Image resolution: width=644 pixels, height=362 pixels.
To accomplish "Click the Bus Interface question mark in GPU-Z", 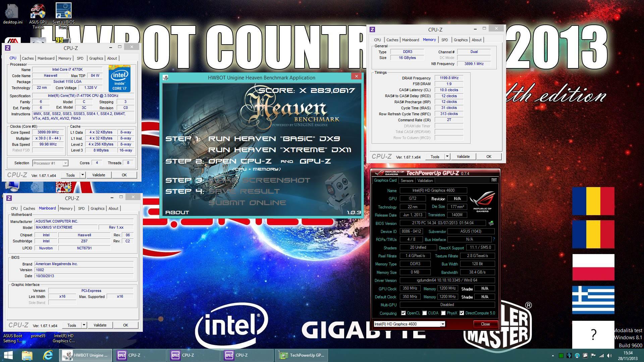I will point(494,239).
